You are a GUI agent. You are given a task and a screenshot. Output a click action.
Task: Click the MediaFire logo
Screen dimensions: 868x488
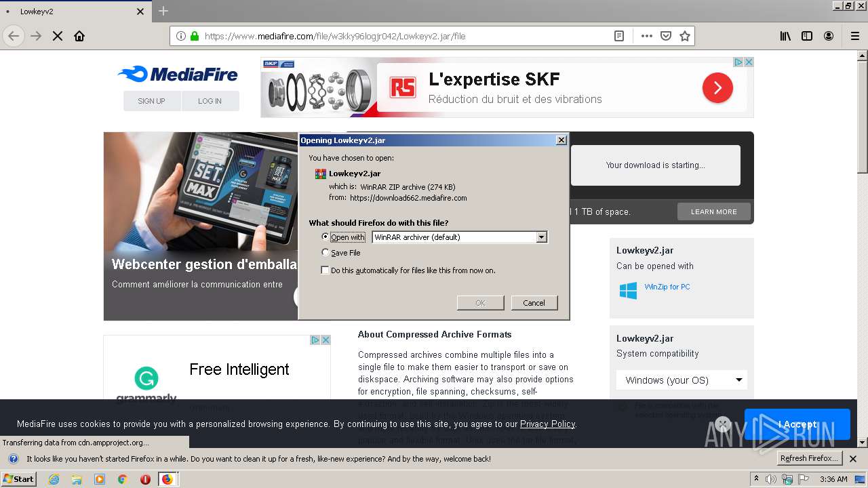coord(178,74)
